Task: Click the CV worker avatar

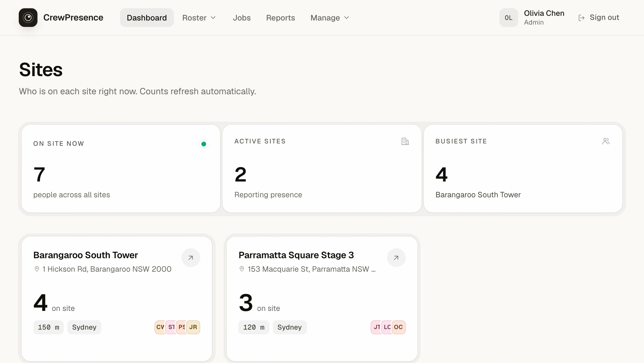Action: coord(160,327)
